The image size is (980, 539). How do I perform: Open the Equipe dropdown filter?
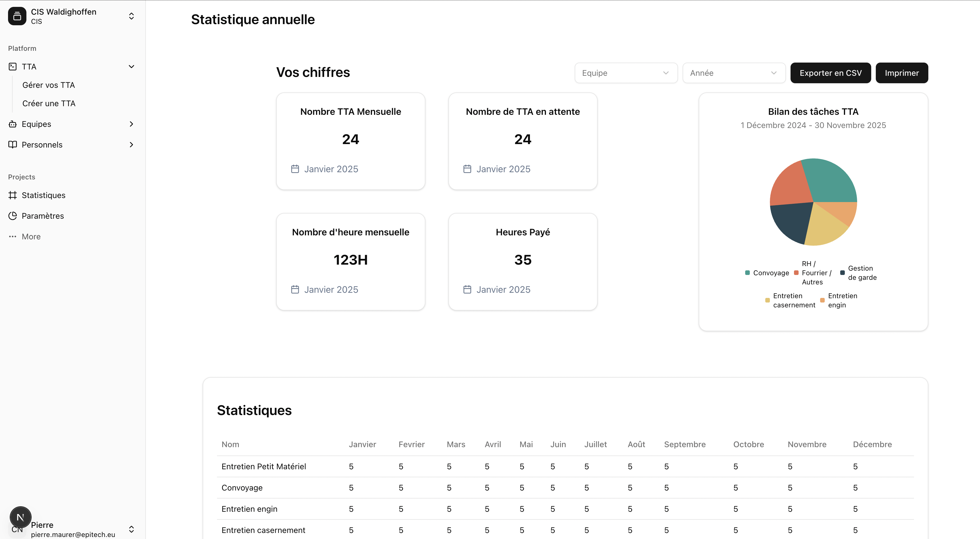click(x=626, y=73)
